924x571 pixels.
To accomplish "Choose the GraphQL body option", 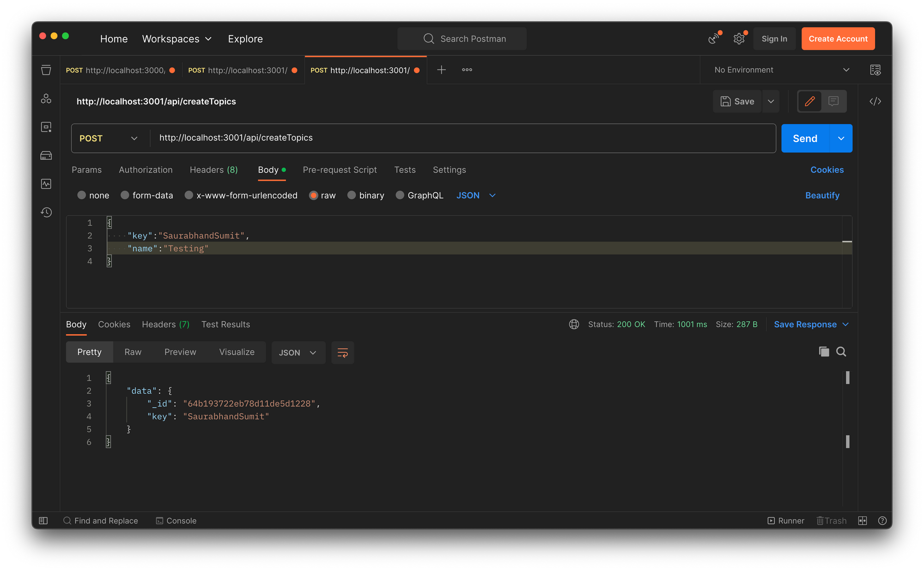I will point(400,195).
